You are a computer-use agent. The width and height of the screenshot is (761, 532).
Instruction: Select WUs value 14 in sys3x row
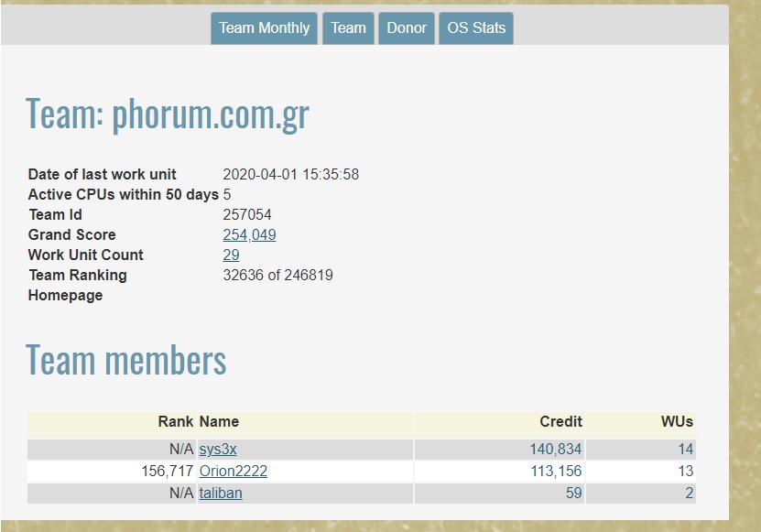click(685, 449)
